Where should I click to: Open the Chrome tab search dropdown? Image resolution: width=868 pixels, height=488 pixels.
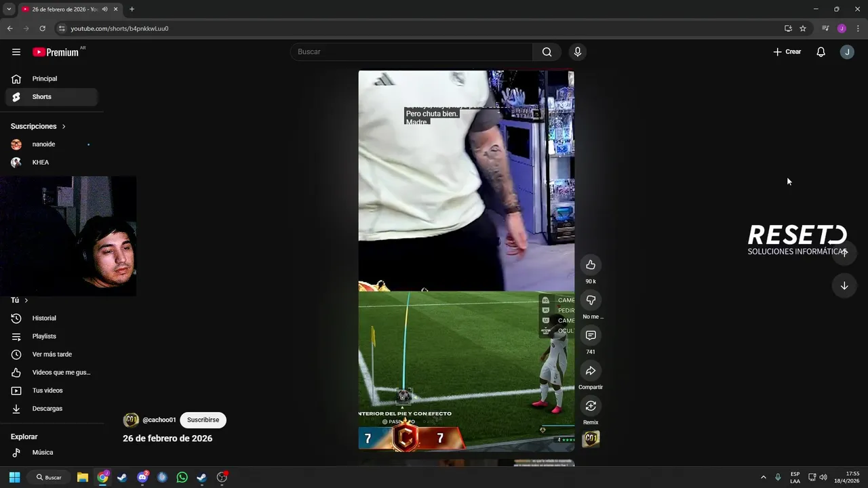pos(9,9)
